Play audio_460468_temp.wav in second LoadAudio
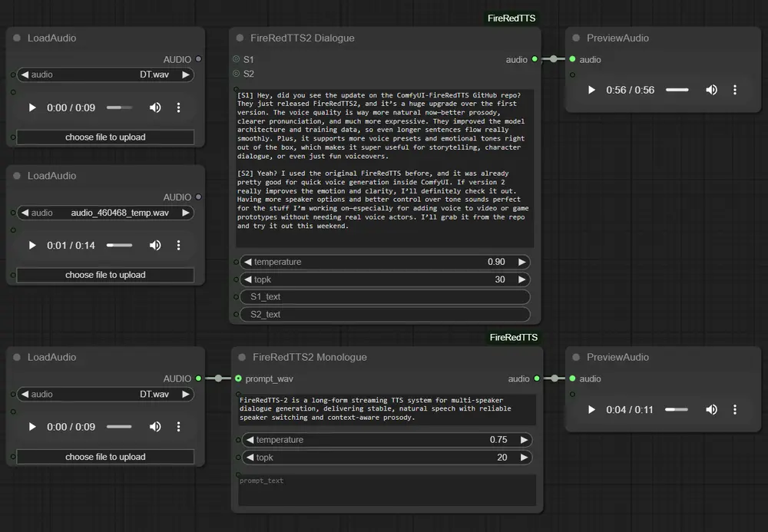 coord(31,246)
